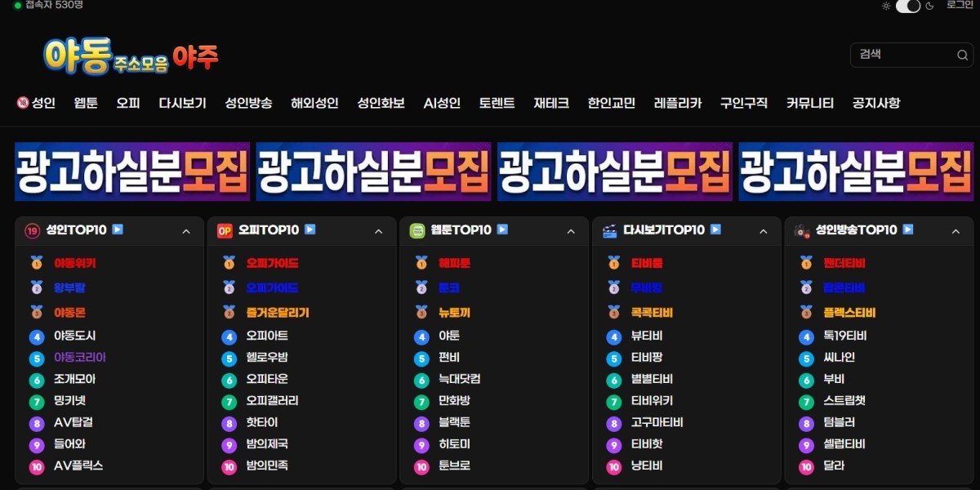Screen dimensions: 980x490
Task: Click the blue play icon after 다시보기TOP10
Action: point(715,229)
